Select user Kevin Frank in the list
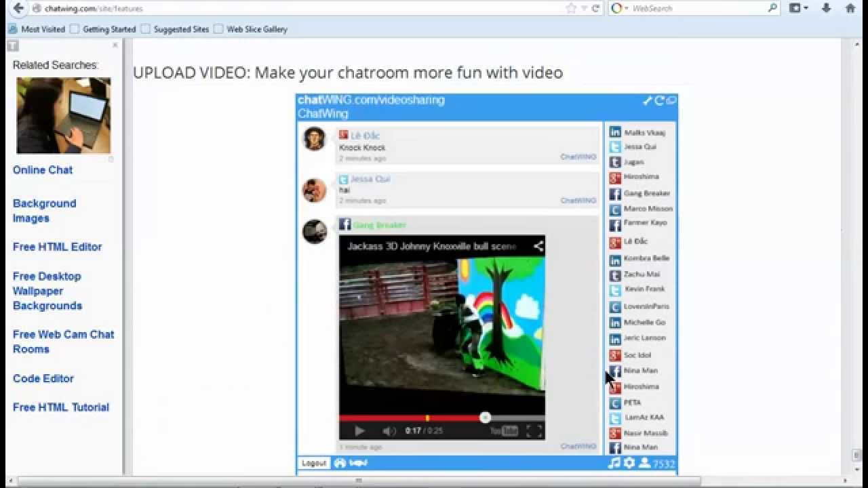 click(x=638, y=289)
